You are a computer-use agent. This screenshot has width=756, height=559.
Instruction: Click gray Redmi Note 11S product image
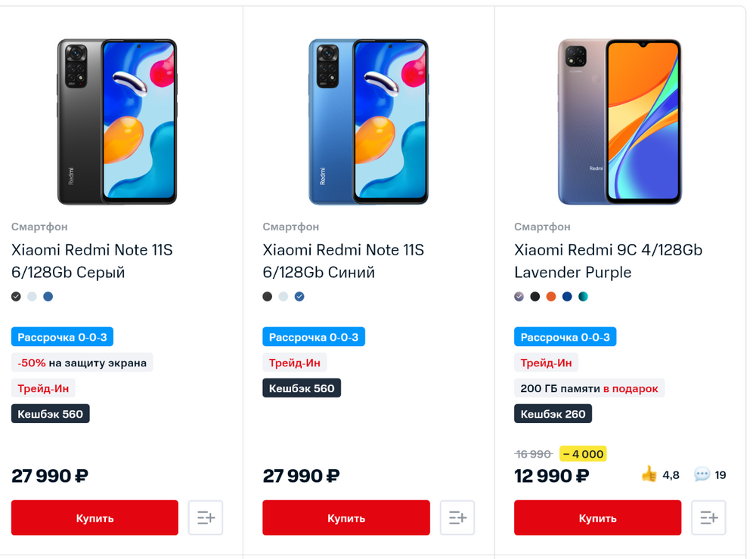[x=117, y=122]
